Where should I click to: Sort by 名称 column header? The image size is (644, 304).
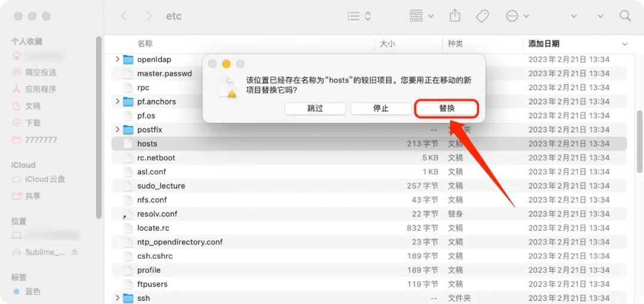(x=145, y=44)
